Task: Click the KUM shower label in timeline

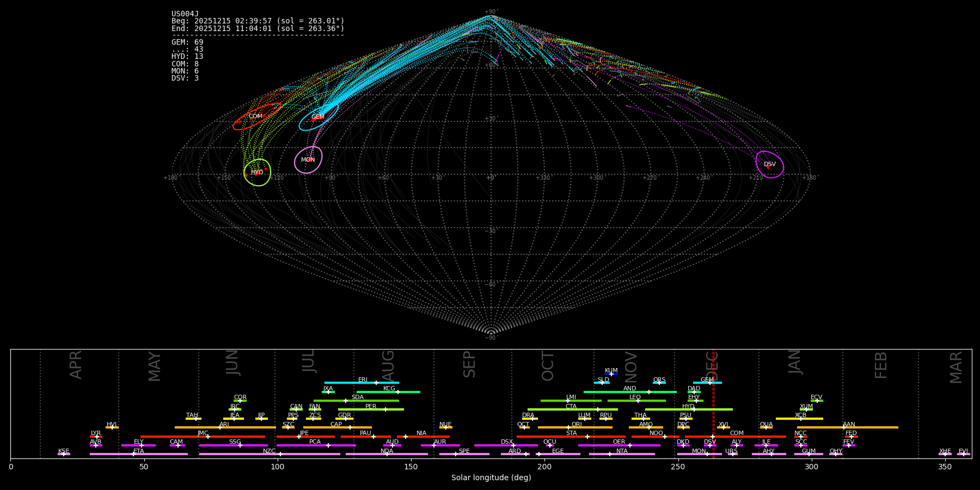Action: click(x=611, y=371)
